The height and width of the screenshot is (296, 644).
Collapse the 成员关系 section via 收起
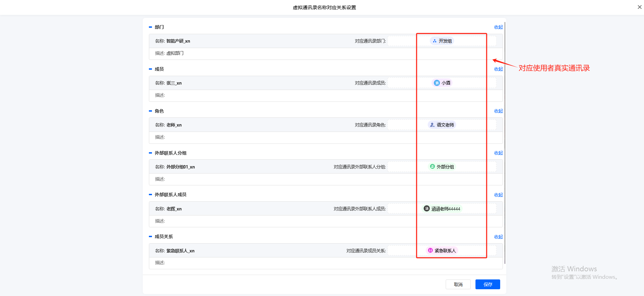pyautogui.click(x=498, y=237)
